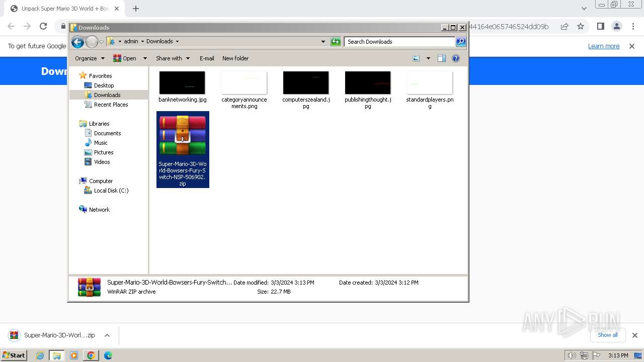Open Documents library

pos(107,133)
